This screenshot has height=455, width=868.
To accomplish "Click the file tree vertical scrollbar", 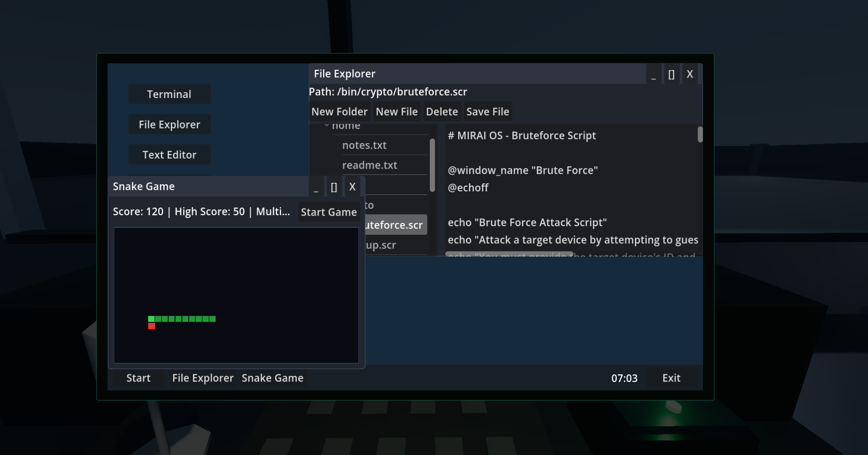I will pos(432,165).
